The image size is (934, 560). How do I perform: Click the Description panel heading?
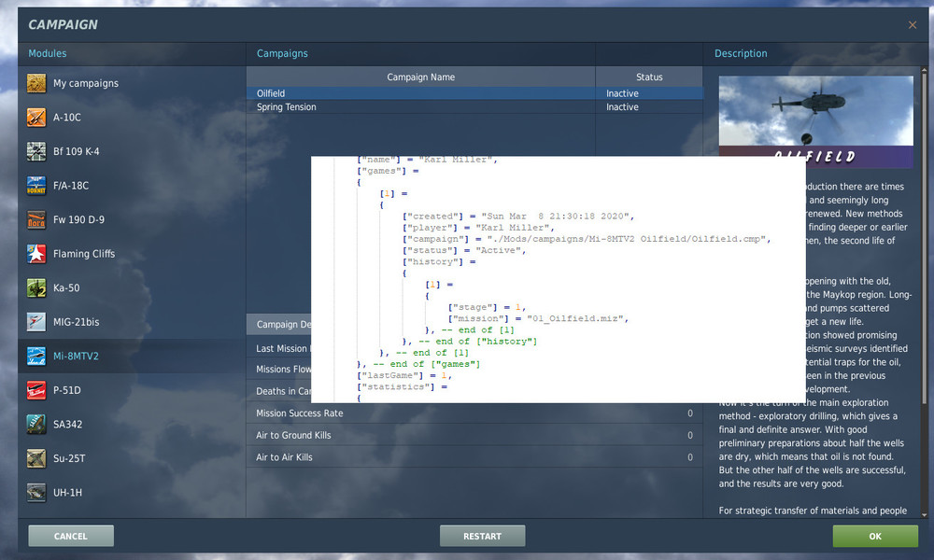(741, 53)
